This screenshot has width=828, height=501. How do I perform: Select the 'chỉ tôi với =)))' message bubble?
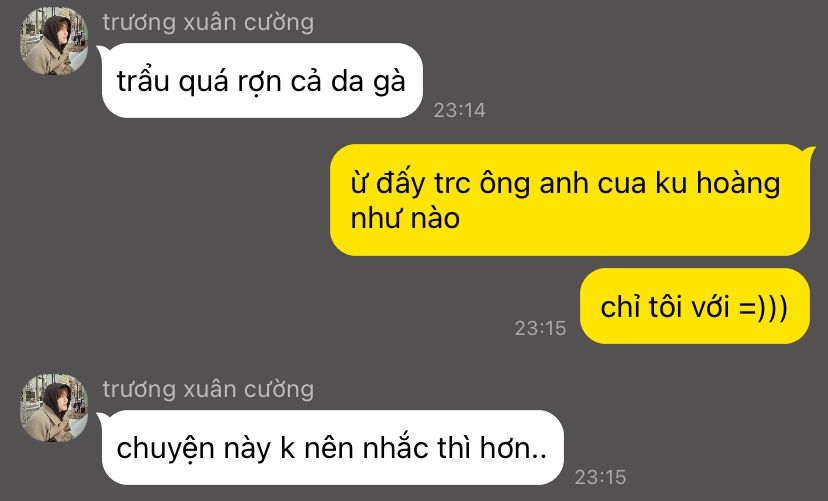pyautogui.click(x=694, y=306)
